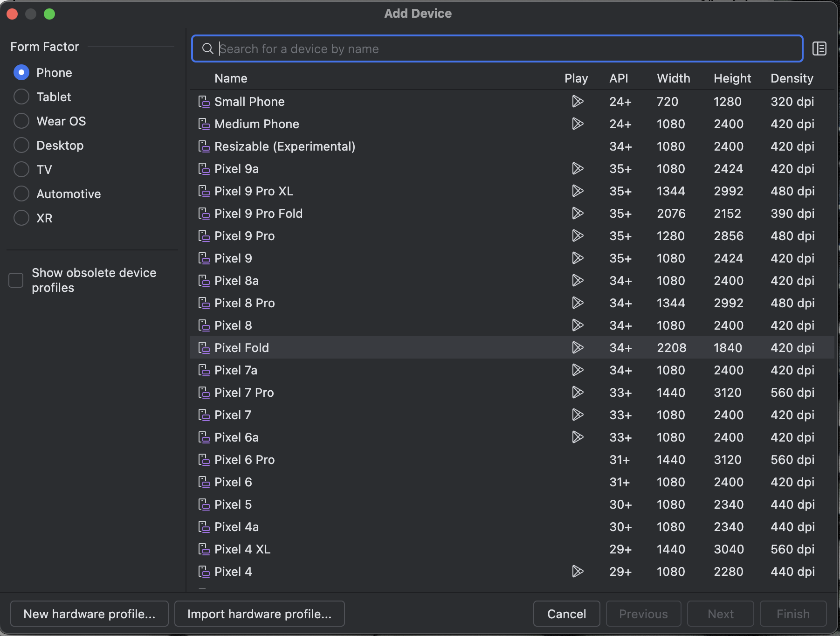840x636 pixels.
Task: Click the Play Store icon for Pixel 9a
Action: 577,169
